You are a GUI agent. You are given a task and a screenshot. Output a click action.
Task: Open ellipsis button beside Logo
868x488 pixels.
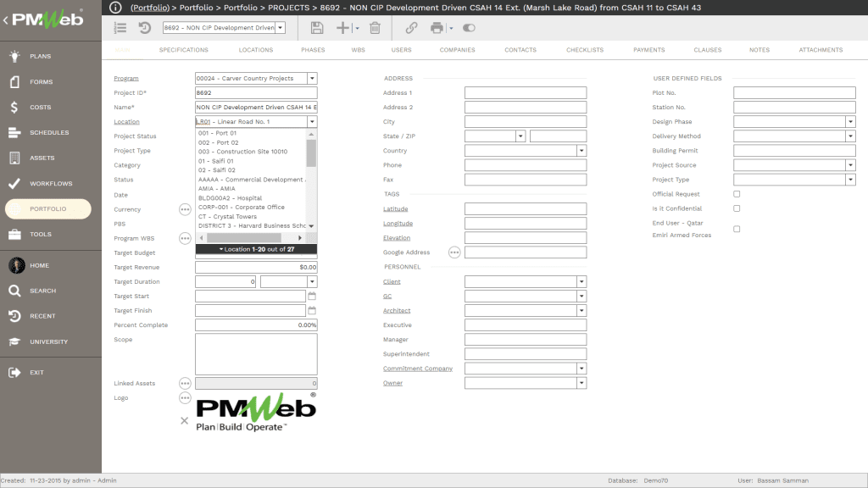point(185,398)
